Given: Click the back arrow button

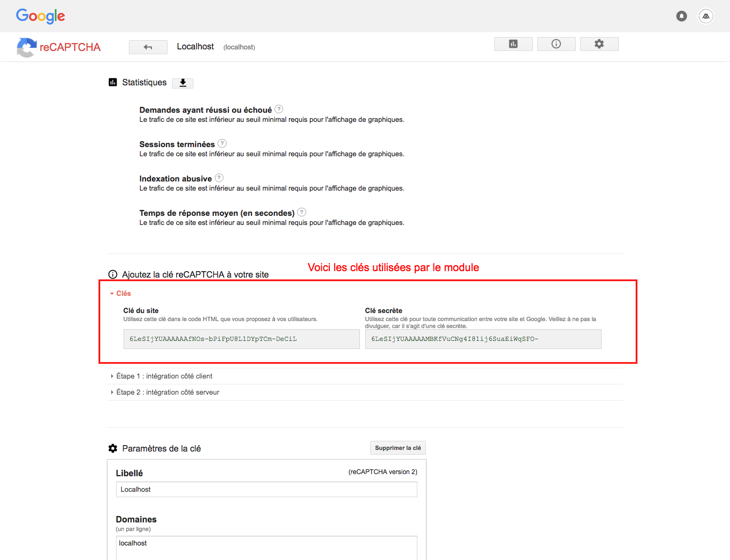Looking at the screenshot, I should coord(148,47).
